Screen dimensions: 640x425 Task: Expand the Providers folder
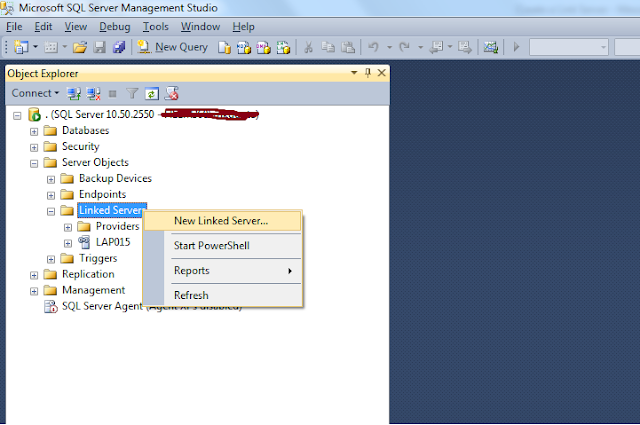[68, 227]
